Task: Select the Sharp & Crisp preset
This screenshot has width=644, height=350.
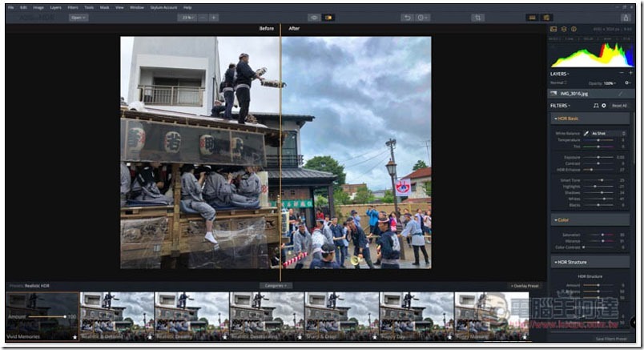Action: point(341,316)
